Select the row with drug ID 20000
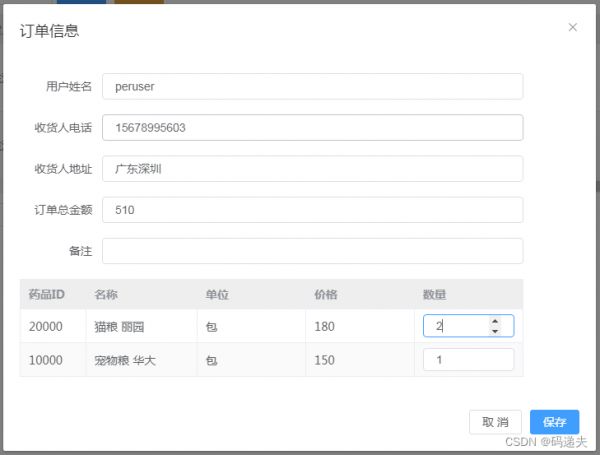This screenshot has width=600, height=455. (271, 326)
